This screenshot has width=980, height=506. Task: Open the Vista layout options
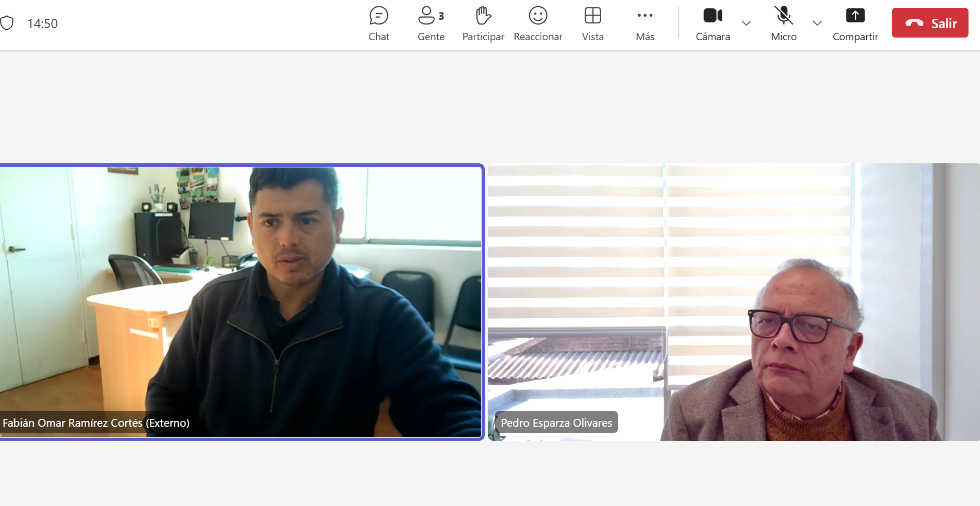tap(593, 23)
